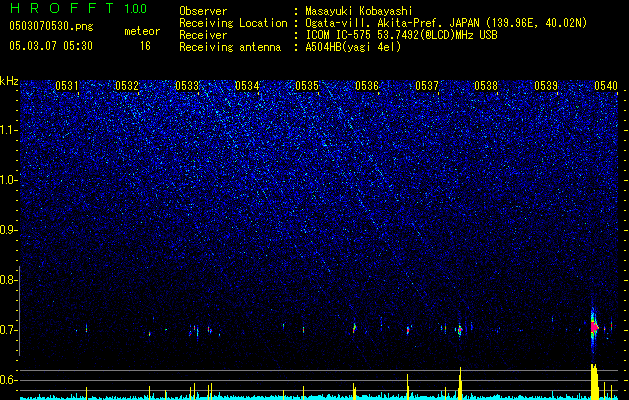The width and height of the screenshot is (629, 400).
Task: Click the 1.1 kHz frequency label
Action: coord(8,130)
